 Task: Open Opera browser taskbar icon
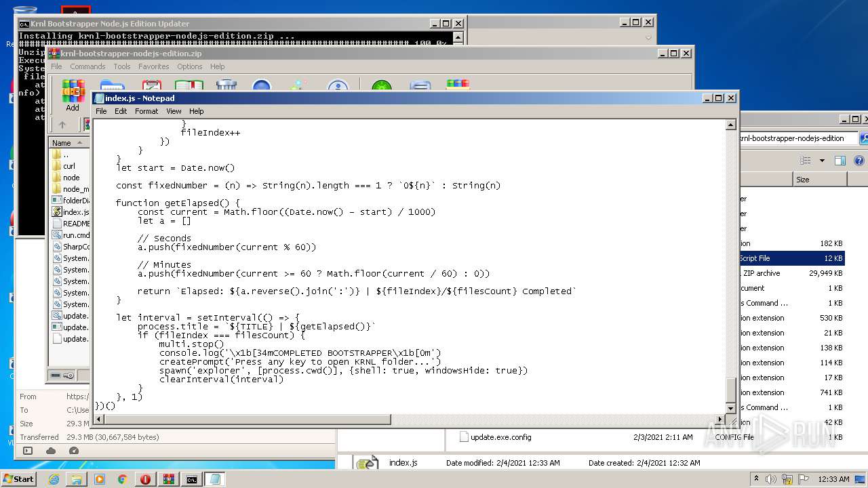[x=146, y=479]
